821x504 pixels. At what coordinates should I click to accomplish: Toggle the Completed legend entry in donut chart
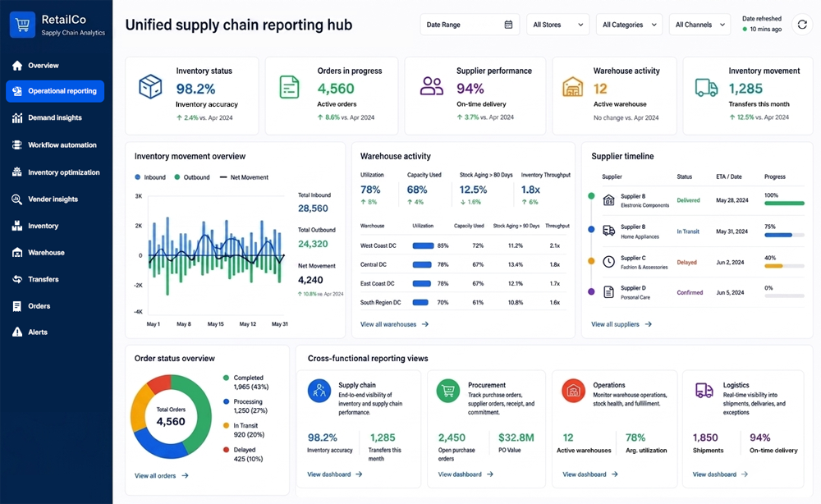tap(245, 382)
